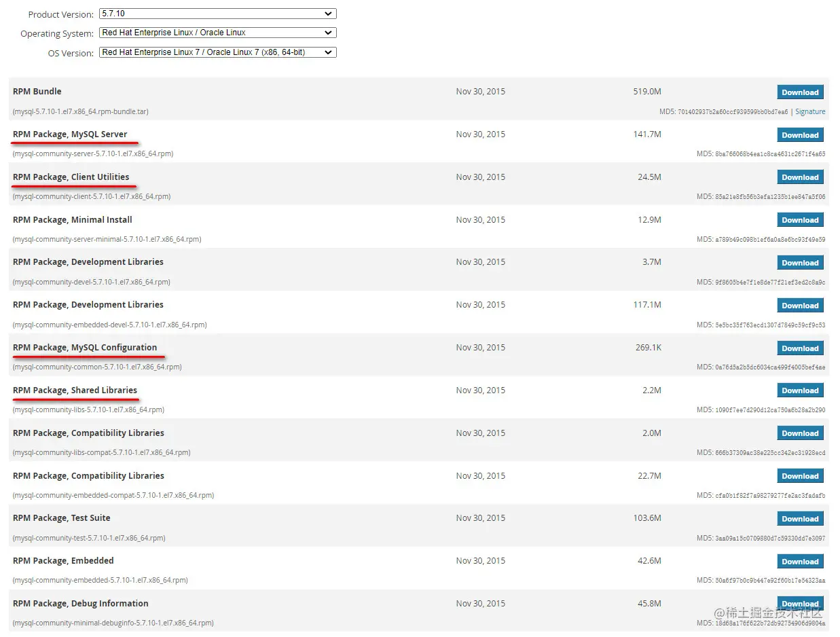The height and width of the screenshot is (637, 840).
Task: Click the 103.6M size value
Action: pos(647,518)
